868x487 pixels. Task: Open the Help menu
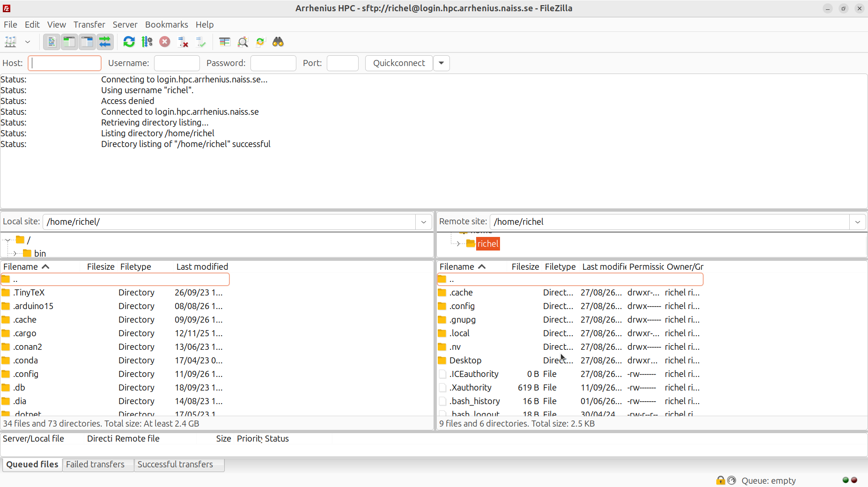[x=205, y=24]
